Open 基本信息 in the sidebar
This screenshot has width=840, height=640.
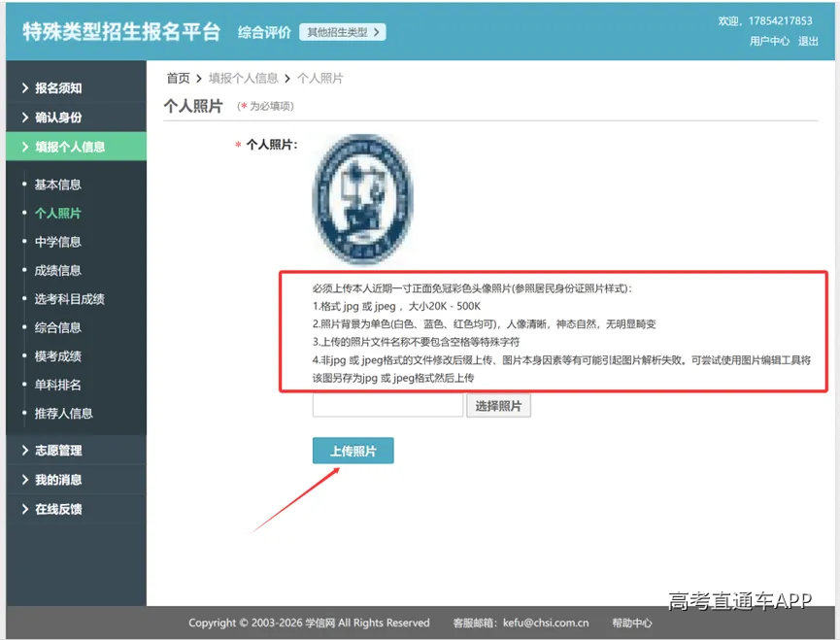(x=58, y=185)
